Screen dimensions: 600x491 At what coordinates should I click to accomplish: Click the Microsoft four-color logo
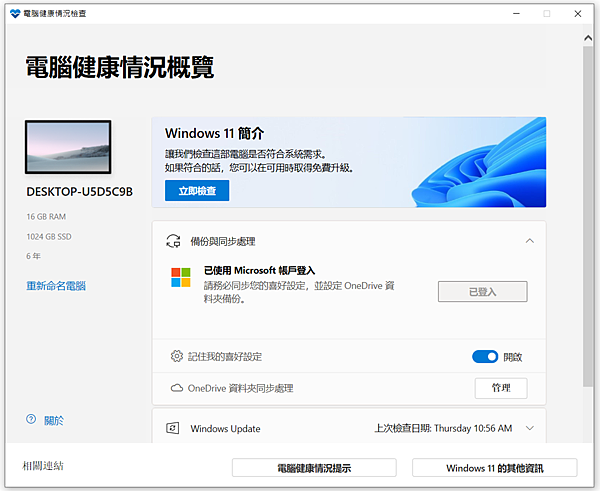point(181,277)
